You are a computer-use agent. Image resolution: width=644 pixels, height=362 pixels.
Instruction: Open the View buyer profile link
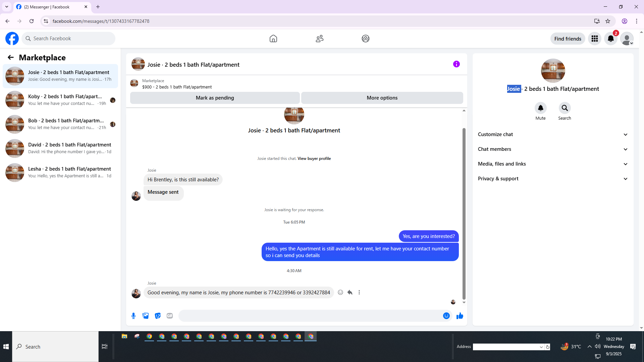pyautogui.click(x=314, y=159)
